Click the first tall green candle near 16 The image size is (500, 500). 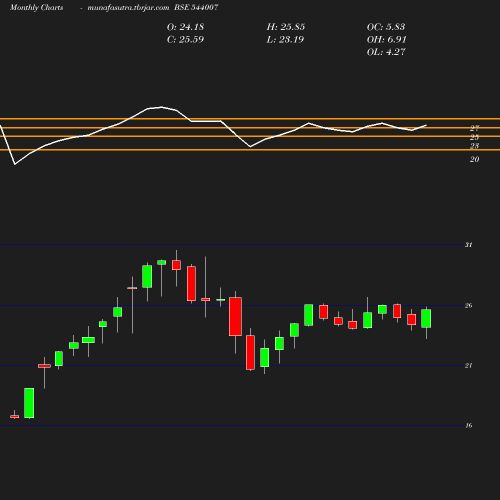click(29, 403)
